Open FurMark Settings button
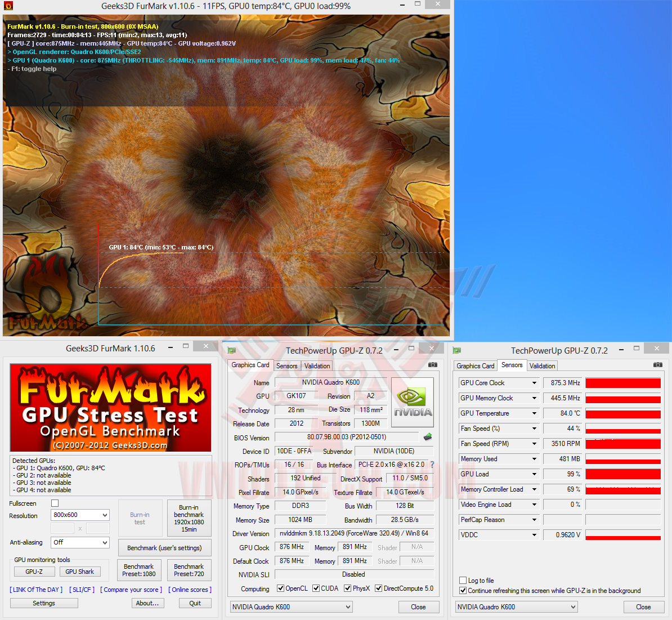Screen dimensions: 672x620 44,603
